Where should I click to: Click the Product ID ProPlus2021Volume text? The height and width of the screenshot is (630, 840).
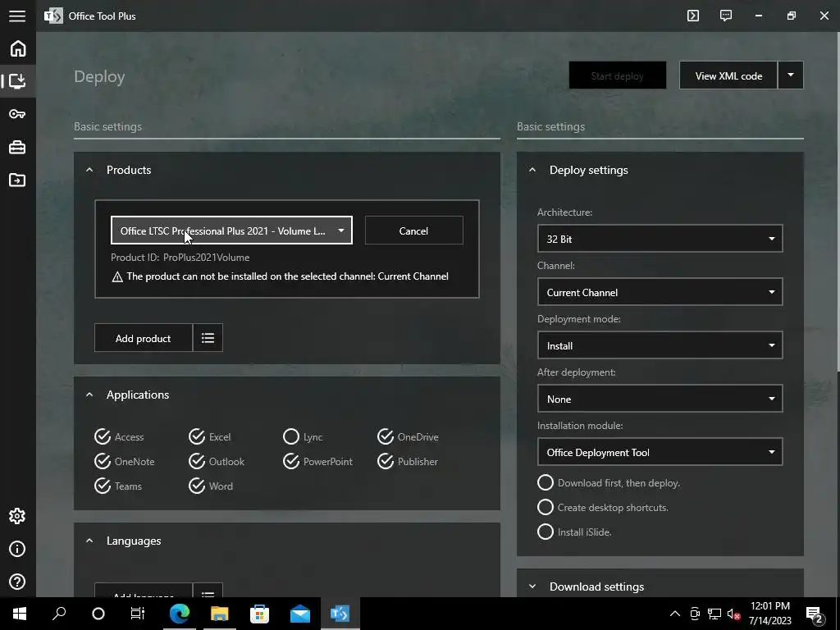pyautogui.click(x=180, y=257)
